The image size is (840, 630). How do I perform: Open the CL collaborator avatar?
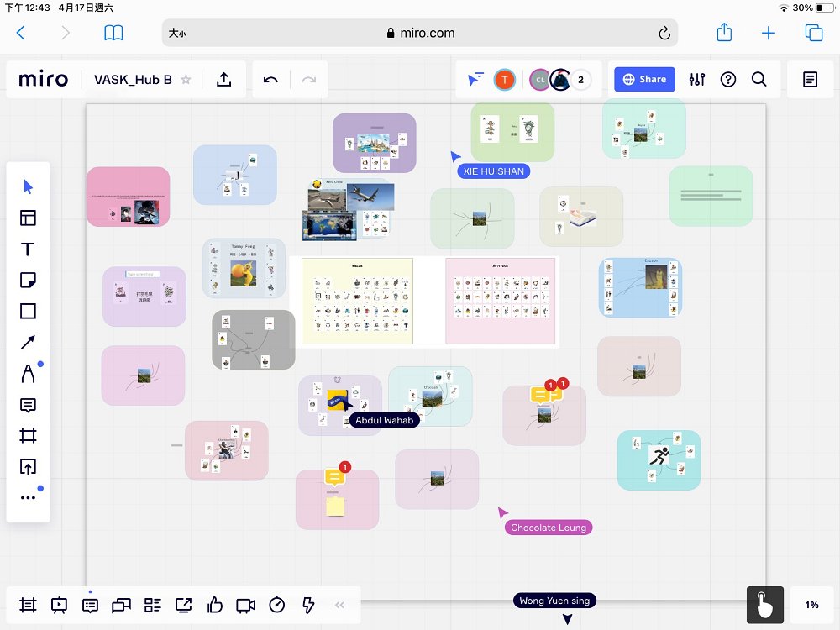pyautogui.click(x=539, y=80)
